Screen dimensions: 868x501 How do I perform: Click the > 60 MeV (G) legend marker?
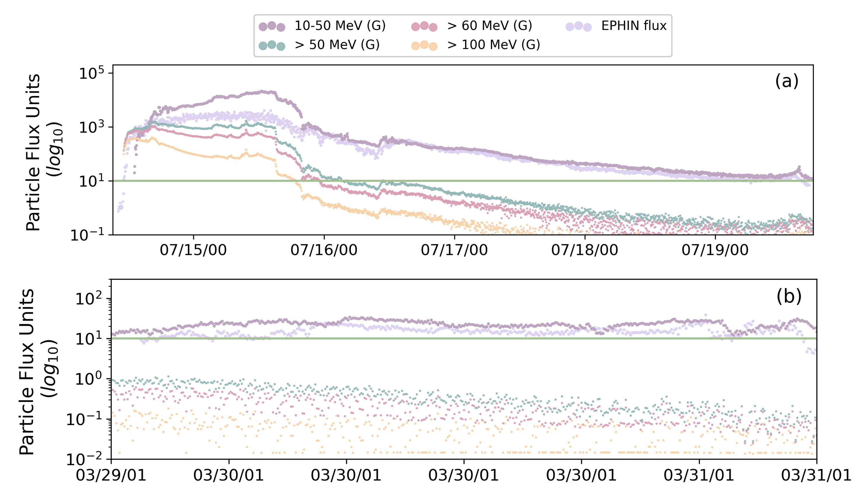(x=424, y=26)
